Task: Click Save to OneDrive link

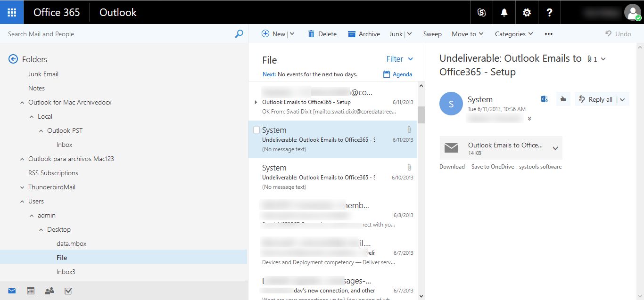Action: click(x=516, y=167)
